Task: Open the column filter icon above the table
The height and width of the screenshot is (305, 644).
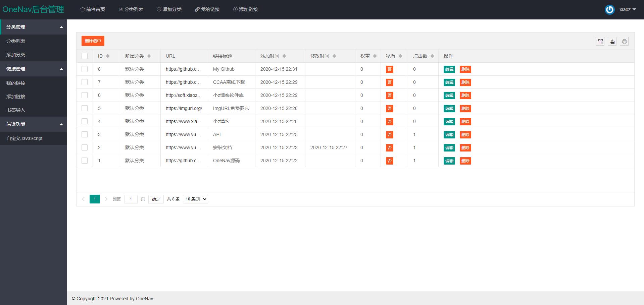Action: click(x=600, y=41)
